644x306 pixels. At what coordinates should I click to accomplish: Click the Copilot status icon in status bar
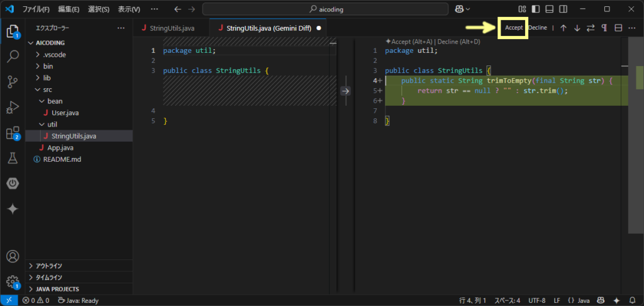601,301
